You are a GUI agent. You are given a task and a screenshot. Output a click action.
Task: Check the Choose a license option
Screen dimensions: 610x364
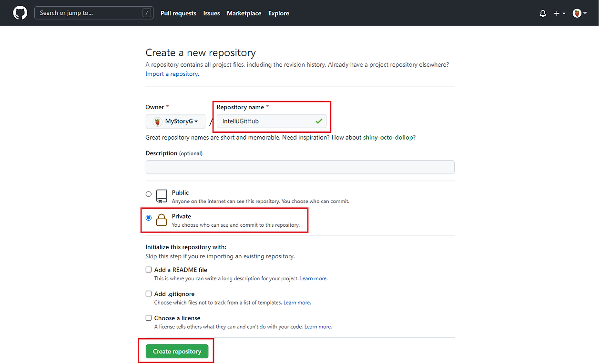point(148,317)
